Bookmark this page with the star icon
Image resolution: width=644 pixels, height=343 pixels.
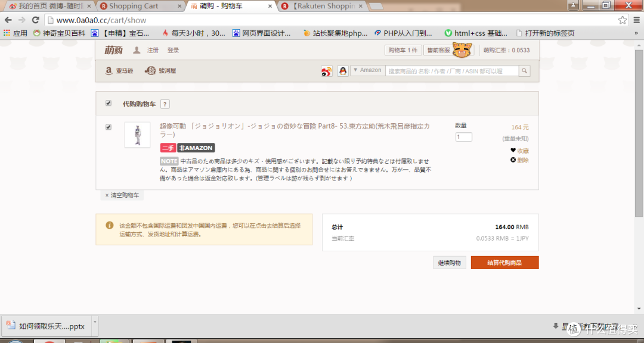[623, 20]
